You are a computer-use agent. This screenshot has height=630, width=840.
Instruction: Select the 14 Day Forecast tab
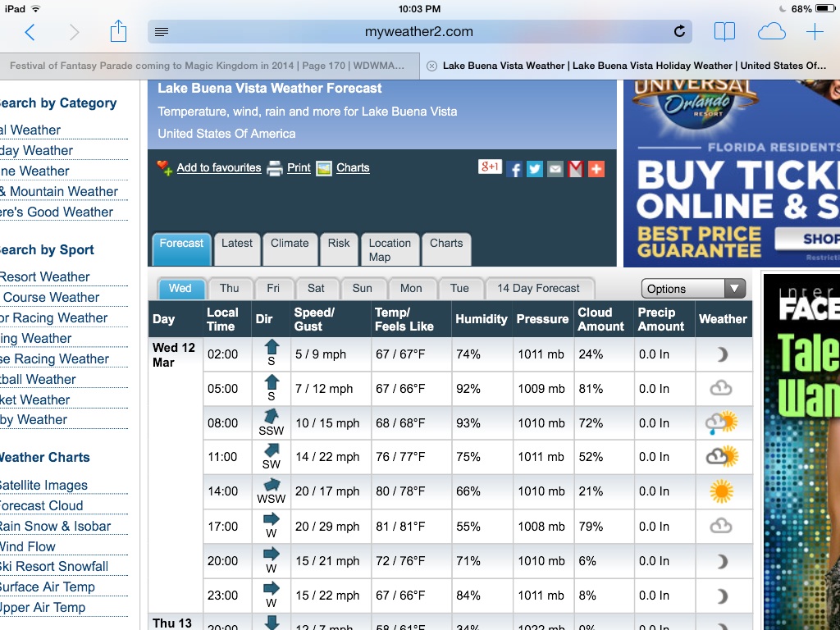pos(538,289)
